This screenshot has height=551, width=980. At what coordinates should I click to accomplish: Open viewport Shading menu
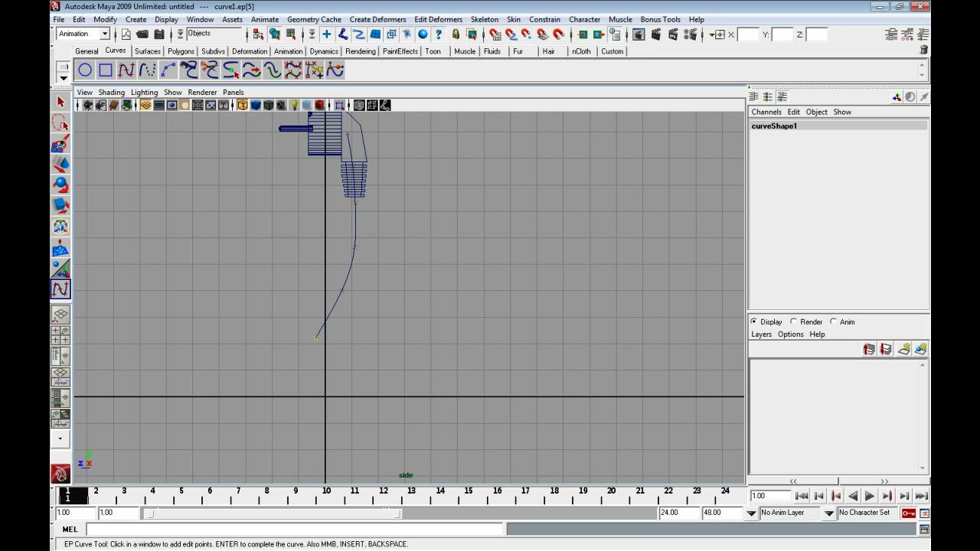pos(111,92)
